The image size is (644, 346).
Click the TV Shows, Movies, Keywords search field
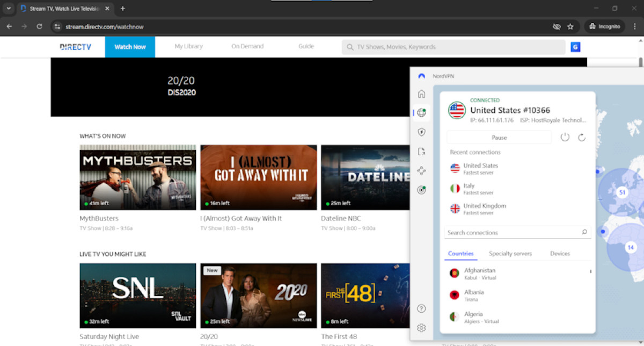tap(453, 47)
